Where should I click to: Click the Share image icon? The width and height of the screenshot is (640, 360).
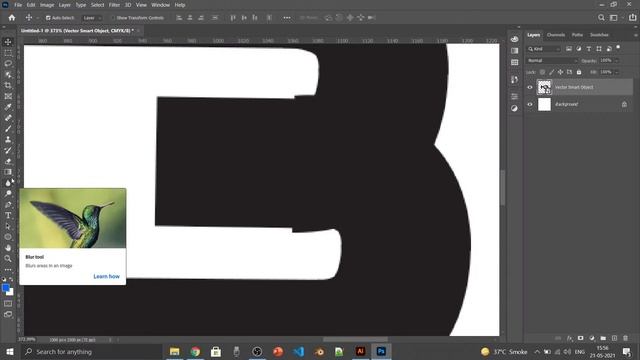pyautogui.click(x=632, y=18)
